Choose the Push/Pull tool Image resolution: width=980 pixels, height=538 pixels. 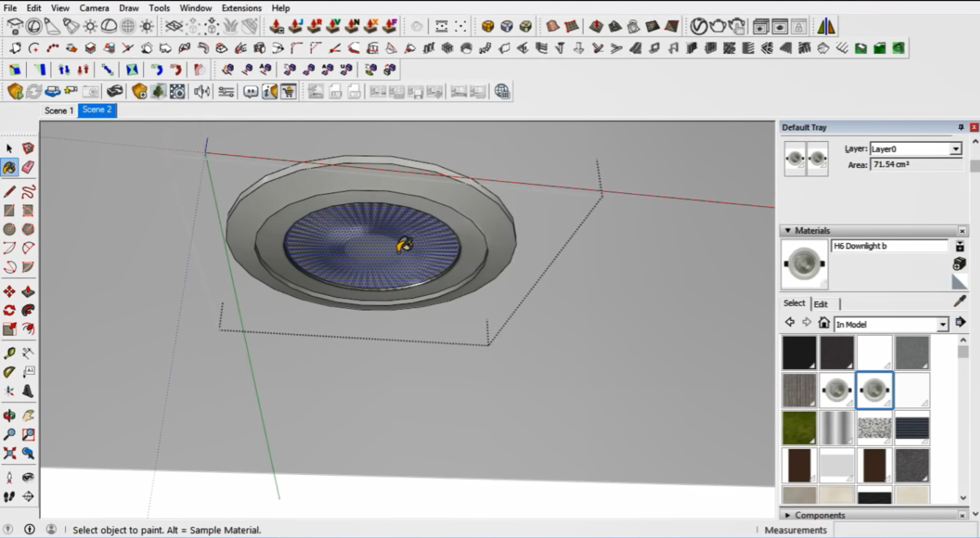coord(28,291)
